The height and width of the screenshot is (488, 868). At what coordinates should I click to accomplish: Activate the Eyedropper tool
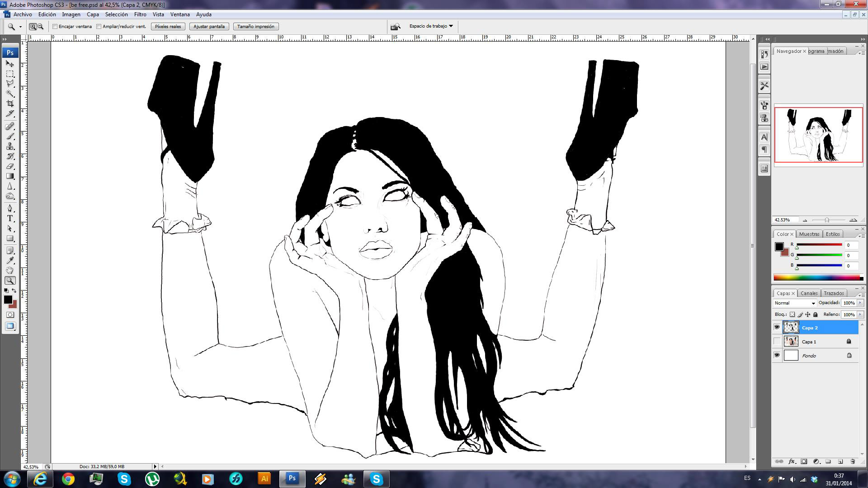click(x=10, y=260)
